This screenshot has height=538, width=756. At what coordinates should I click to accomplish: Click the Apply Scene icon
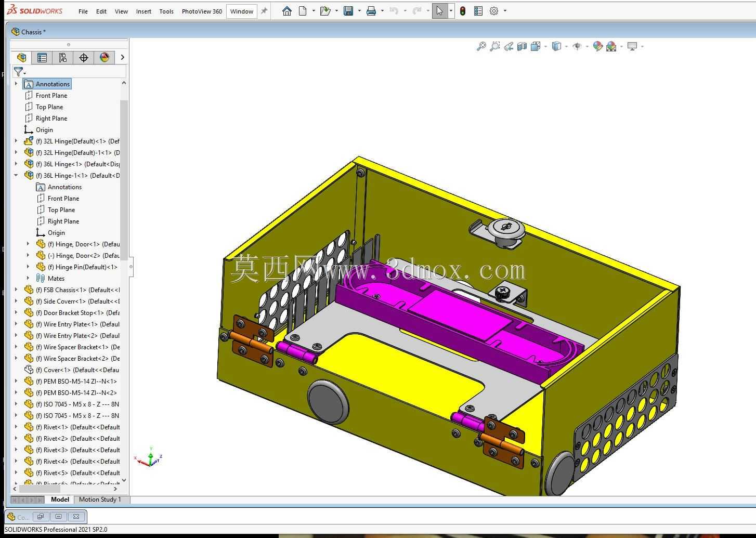[x=611, y=46]
